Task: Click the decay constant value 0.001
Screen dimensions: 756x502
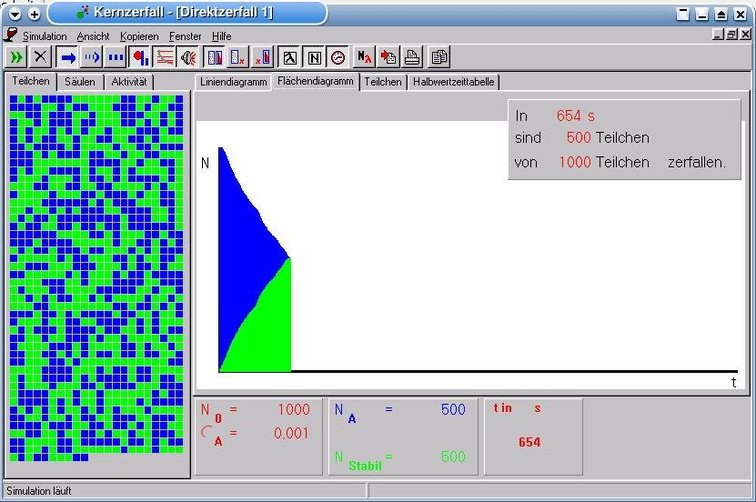Action: coord(291,433)
